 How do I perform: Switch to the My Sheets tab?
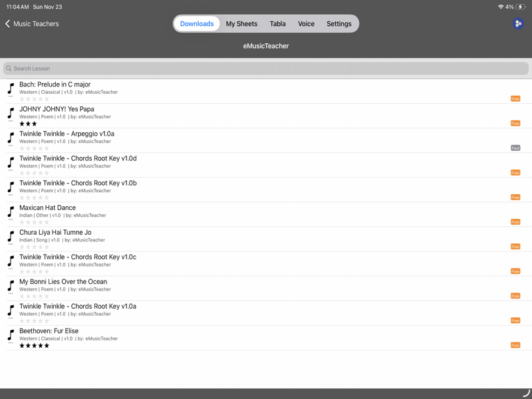click(241, 23)
